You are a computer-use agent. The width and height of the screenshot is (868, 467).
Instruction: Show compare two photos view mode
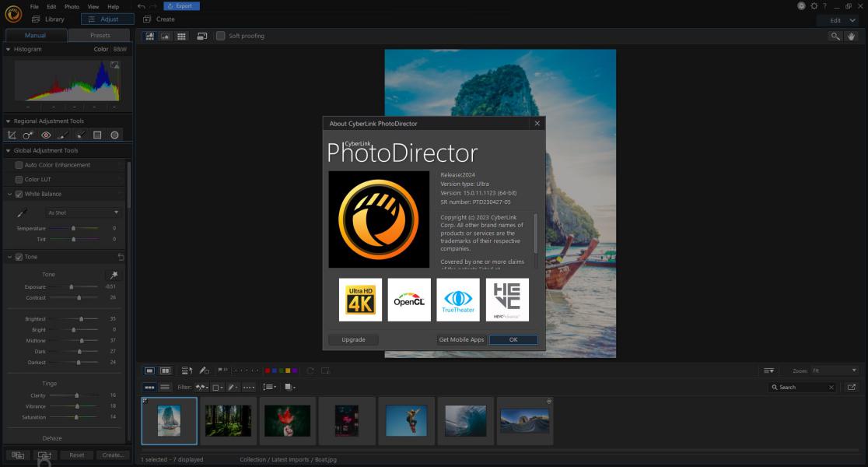165,370
